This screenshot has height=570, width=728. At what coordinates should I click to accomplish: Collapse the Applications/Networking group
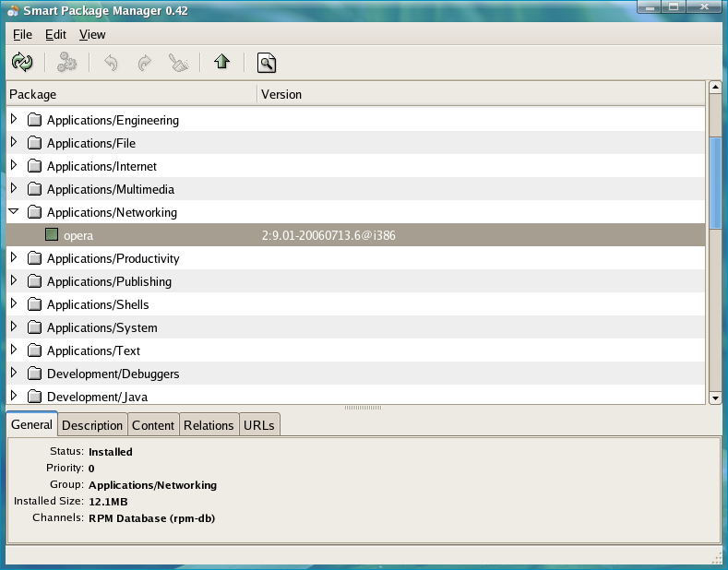pos(14,212)
